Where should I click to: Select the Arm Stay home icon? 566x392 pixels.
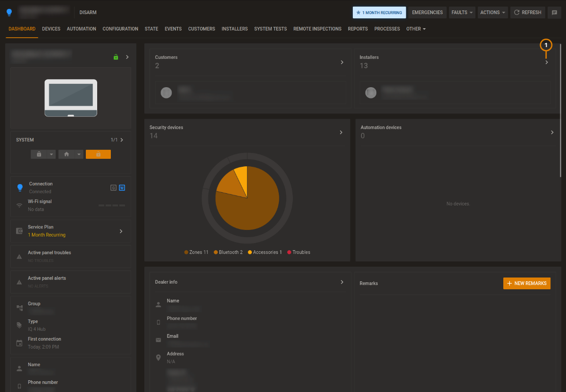point(67,154)
